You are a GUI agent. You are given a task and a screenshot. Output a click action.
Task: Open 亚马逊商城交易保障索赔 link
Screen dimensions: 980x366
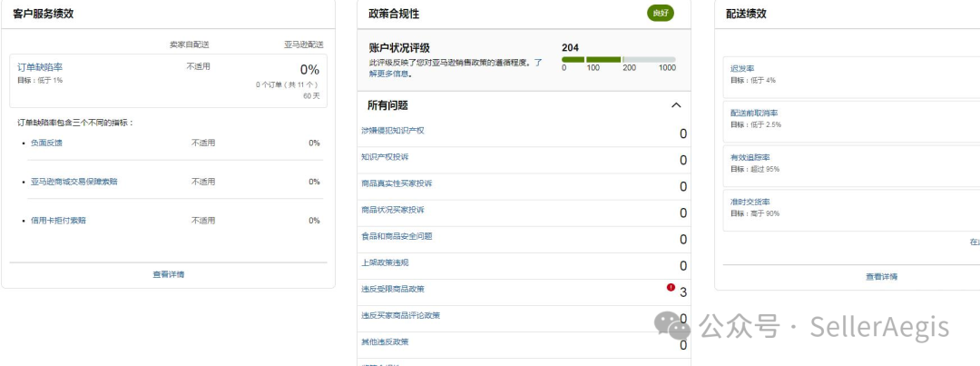pos(73,182)
